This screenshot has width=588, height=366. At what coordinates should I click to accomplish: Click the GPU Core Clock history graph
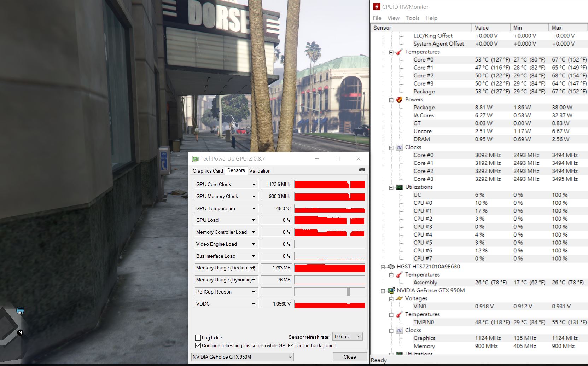[330, 185]
